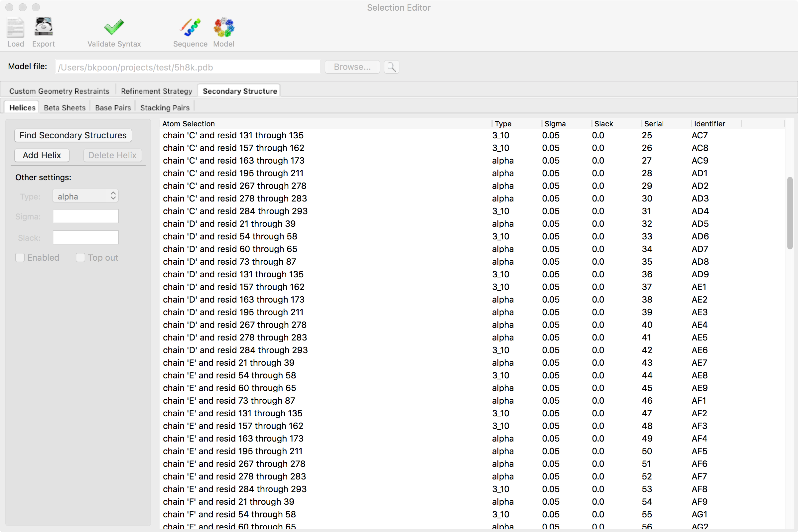Screen dimensions: 798x532
Task: Open the Refinement Strategy tab
Action: (156, 90)
